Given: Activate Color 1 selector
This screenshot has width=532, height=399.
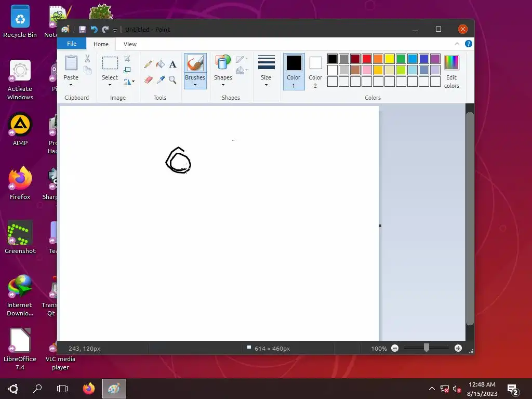Looking at the screenshot, I should coord(294,71).
